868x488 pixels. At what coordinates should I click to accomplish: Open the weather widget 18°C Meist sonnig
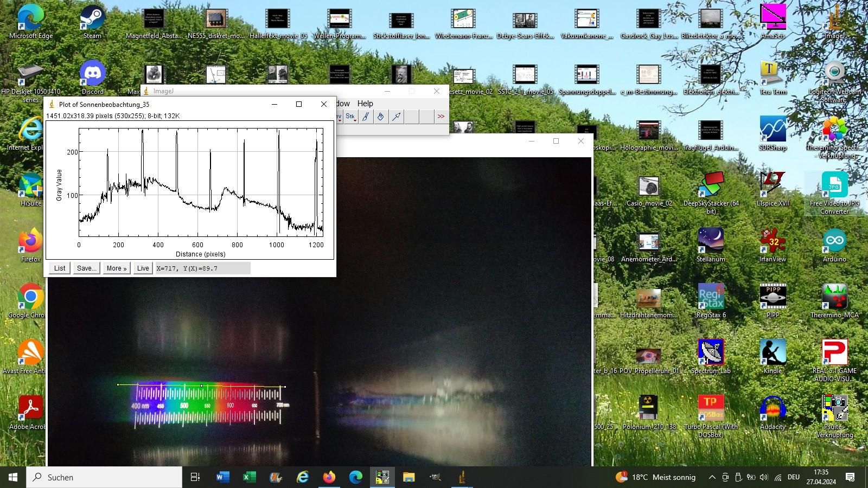[656, 477]
